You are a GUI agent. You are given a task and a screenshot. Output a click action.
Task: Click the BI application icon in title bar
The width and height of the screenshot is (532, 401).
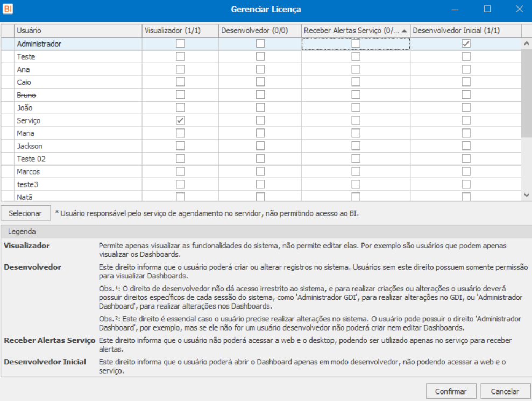[8, 9]
